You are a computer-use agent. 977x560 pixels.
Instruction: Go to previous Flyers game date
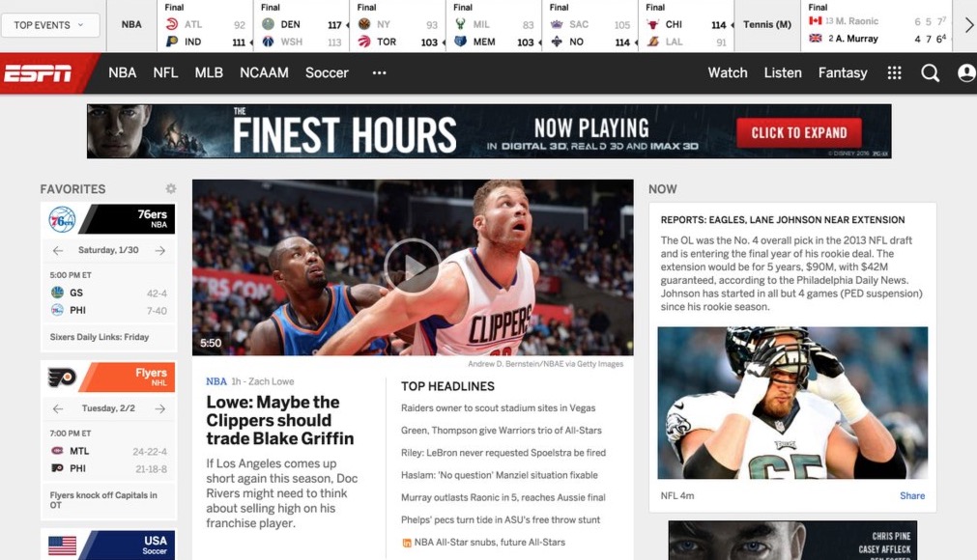[58, 408]
